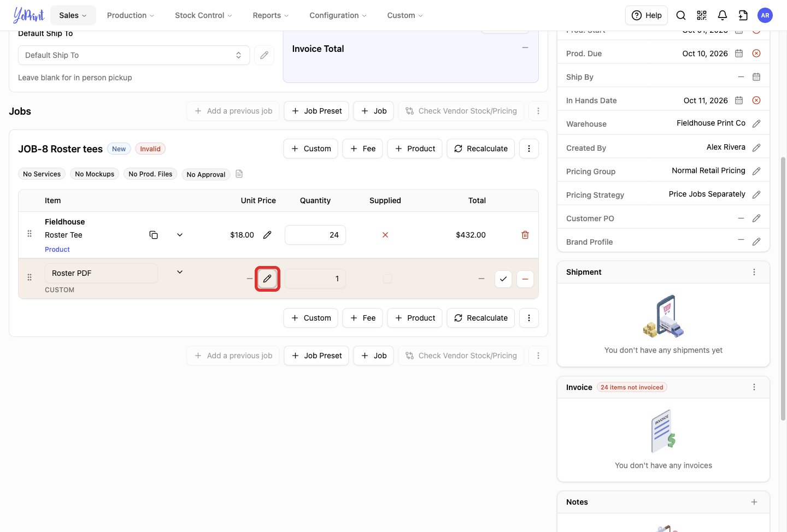Delete the Roster Tee line with trash icon
Viewport: 787px width, 532px height.
525,235
